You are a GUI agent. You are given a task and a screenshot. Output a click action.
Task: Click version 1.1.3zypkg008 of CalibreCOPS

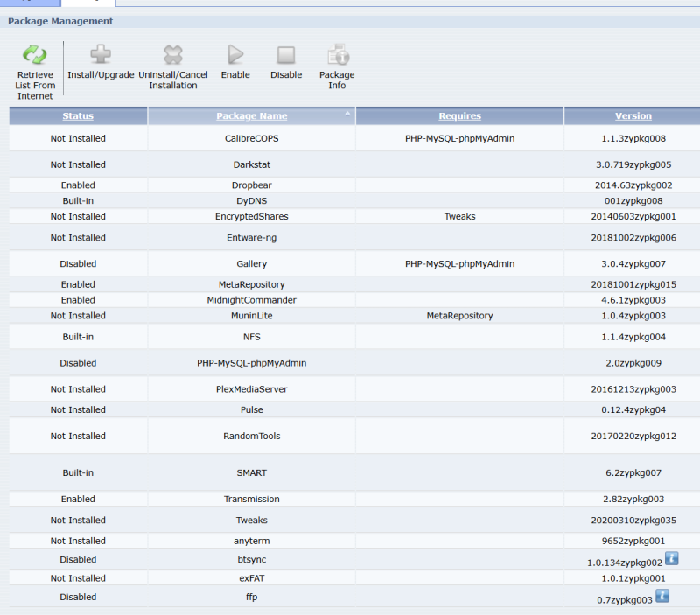tap(633, 138)
